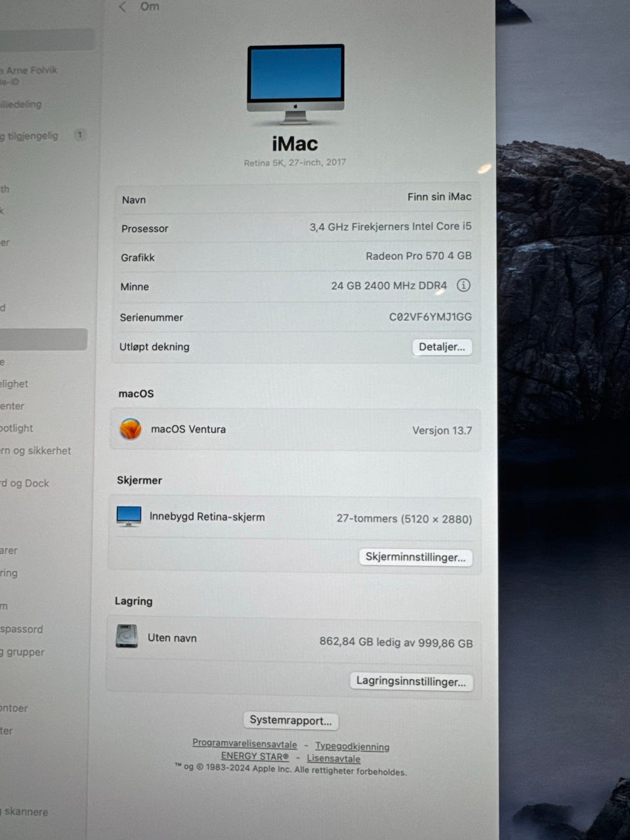Open the ENERGY STAR link
The image size is (630, 840).
(255, 756)
